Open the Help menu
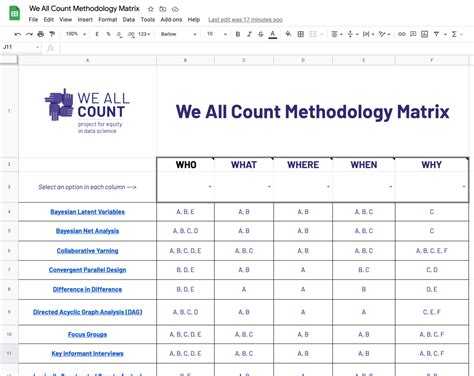474x376 pixels. click(x=194, y=20)
